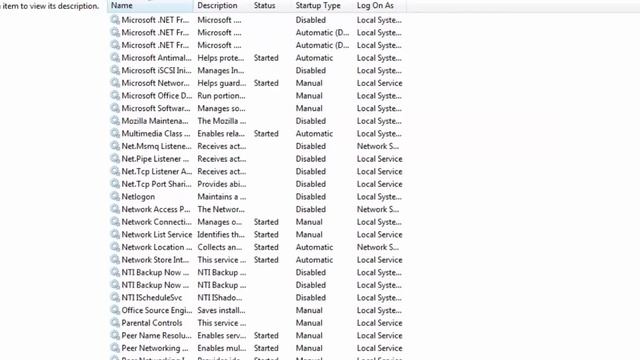Click the Network Store Int... gear icon
The height and width of the screenshot is (360, 640).
[x=115, y=260]
